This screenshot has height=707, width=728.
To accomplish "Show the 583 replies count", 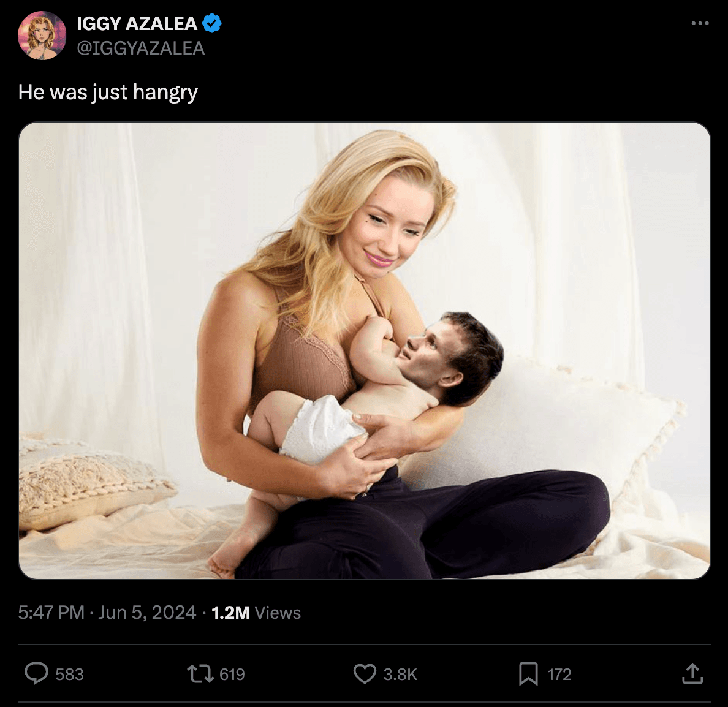I will click(70, 674).
